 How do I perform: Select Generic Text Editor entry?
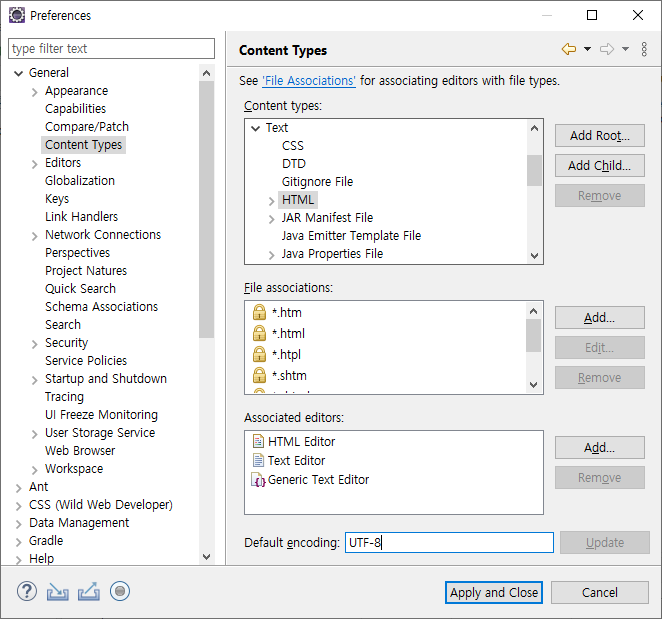(318, 480)
